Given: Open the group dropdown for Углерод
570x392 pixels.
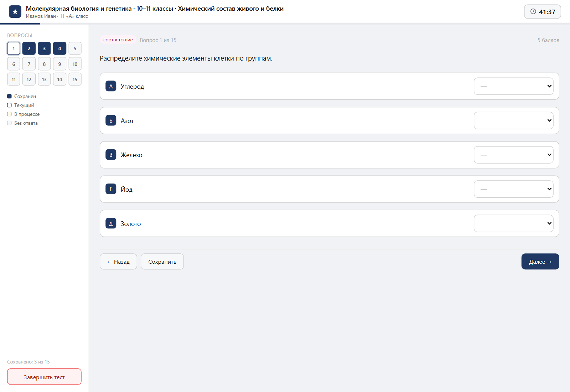Looking at the screenshot, I should click(513, 86).
